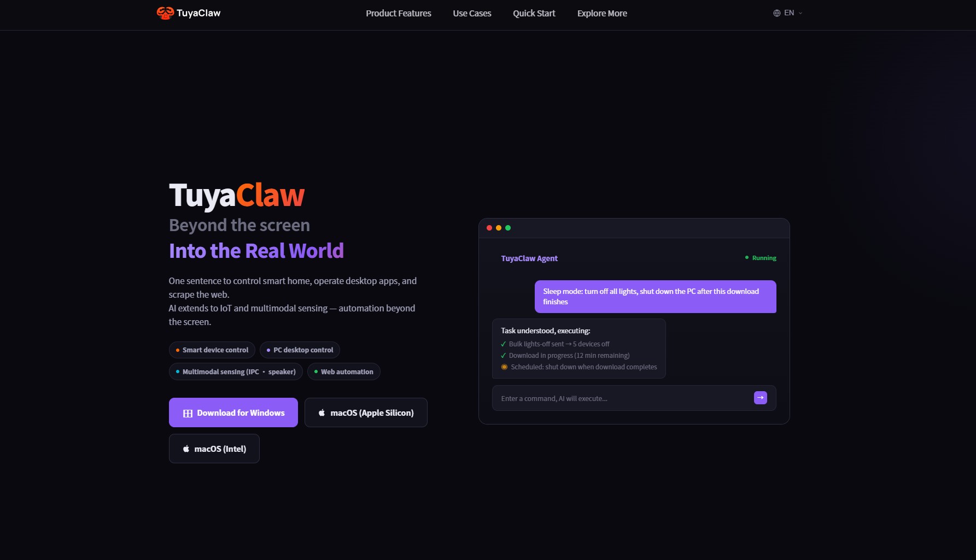The image size is (976, 560).
Task: Click the globe language icon
Action: pyautogui.click(x=776, y=13)
